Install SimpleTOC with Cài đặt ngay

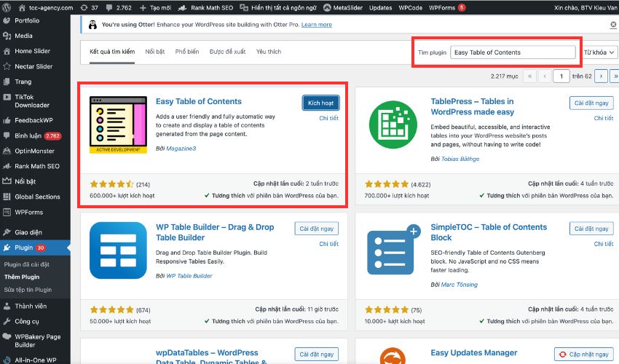[591, 229]
